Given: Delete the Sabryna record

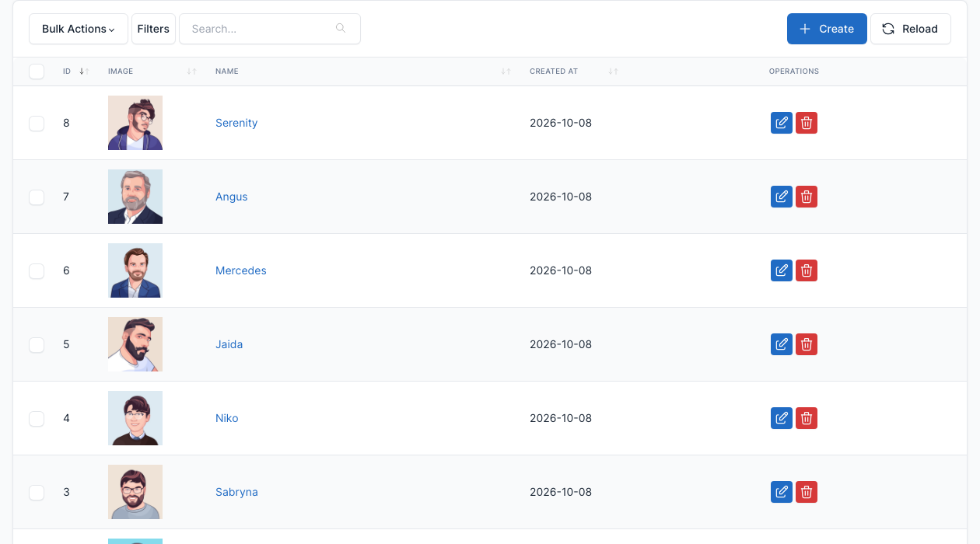Looking at the screenshot, I should pyautogui.click(x=807, y=492).
